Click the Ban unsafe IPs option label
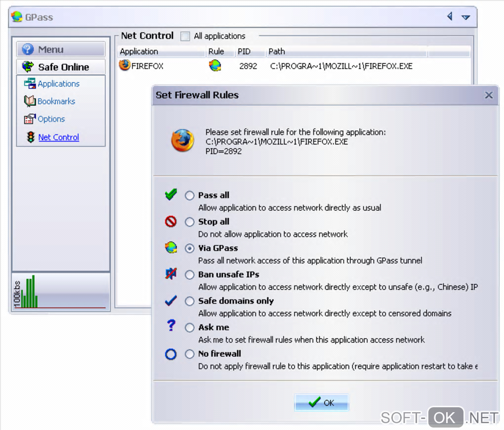The height and width of the screenshot is (430, 504). [229, 274]
